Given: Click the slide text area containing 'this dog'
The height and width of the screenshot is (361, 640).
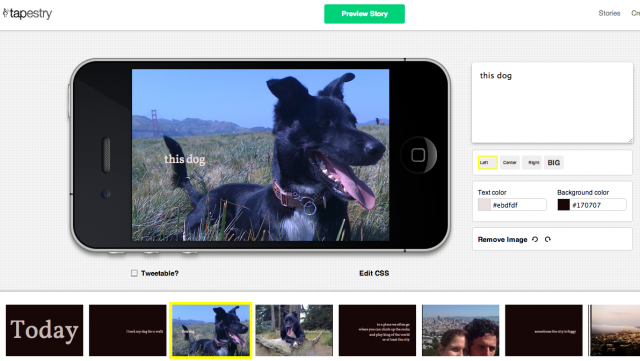Looking at the screenshot, I should [552, 103].
